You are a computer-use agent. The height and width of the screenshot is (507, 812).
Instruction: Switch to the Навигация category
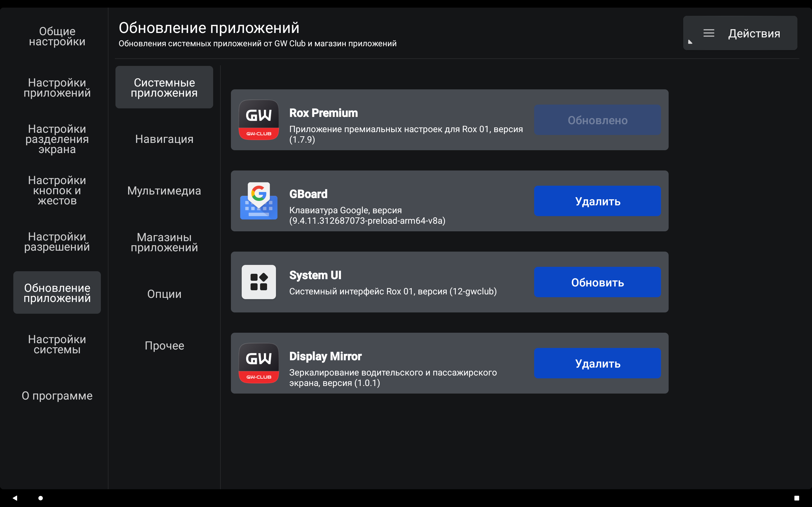tap(164, 138)
